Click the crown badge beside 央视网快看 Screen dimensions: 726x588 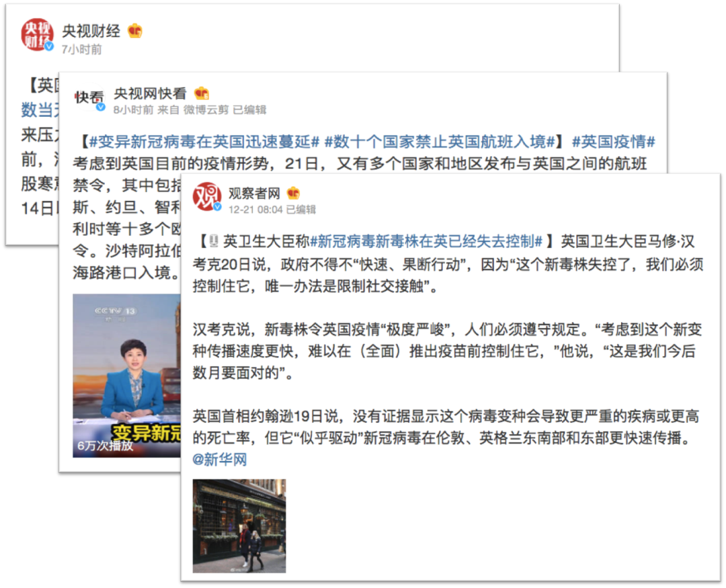click(202, 93)
